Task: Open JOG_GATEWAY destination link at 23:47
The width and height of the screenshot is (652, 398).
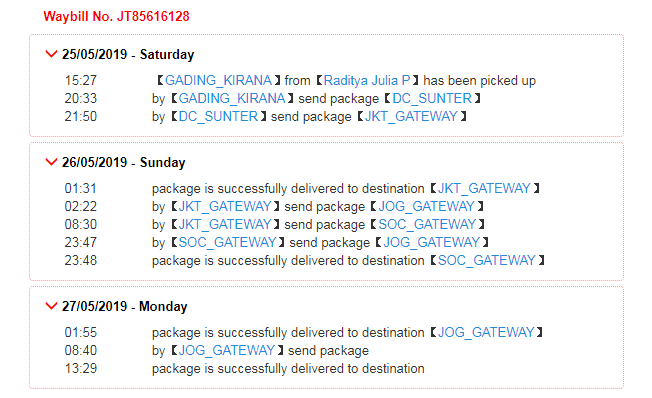Action: pyautogui.click(x=432, y=242)
